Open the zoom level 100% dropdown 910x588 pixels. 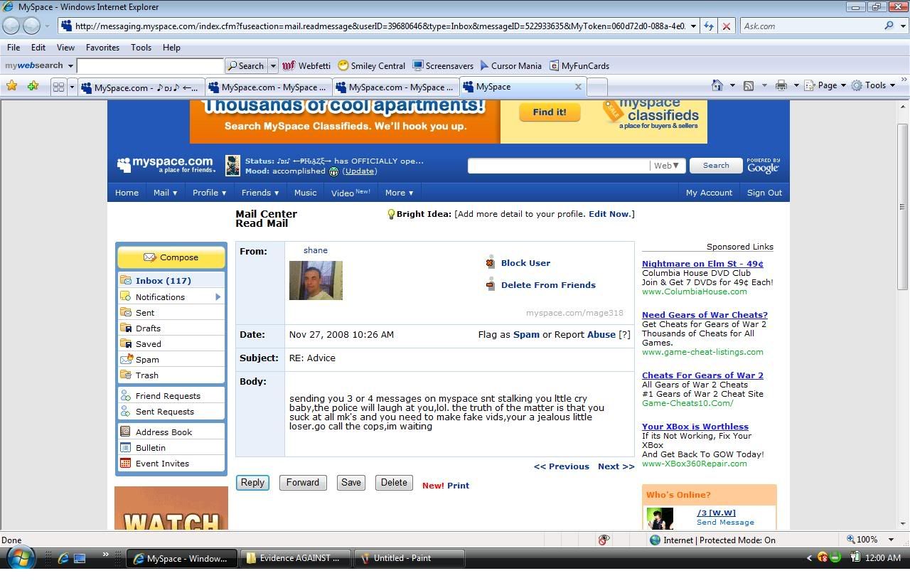coord(891,540)
